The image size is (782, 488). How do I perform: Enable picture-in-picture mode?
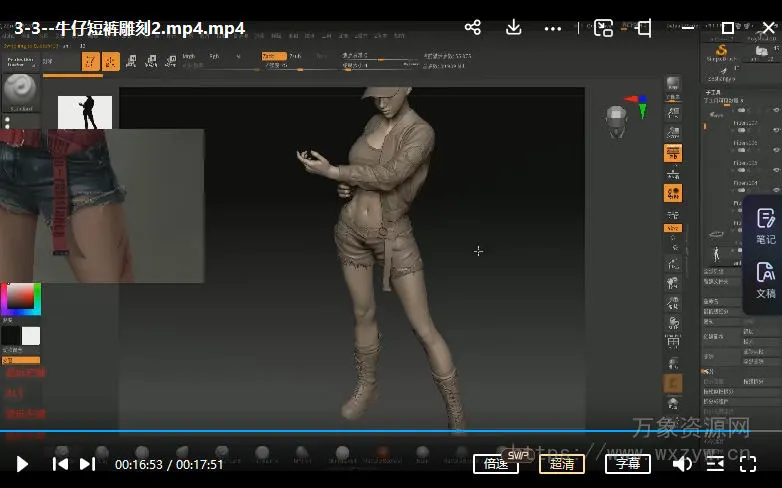click(x=603, y=28)
